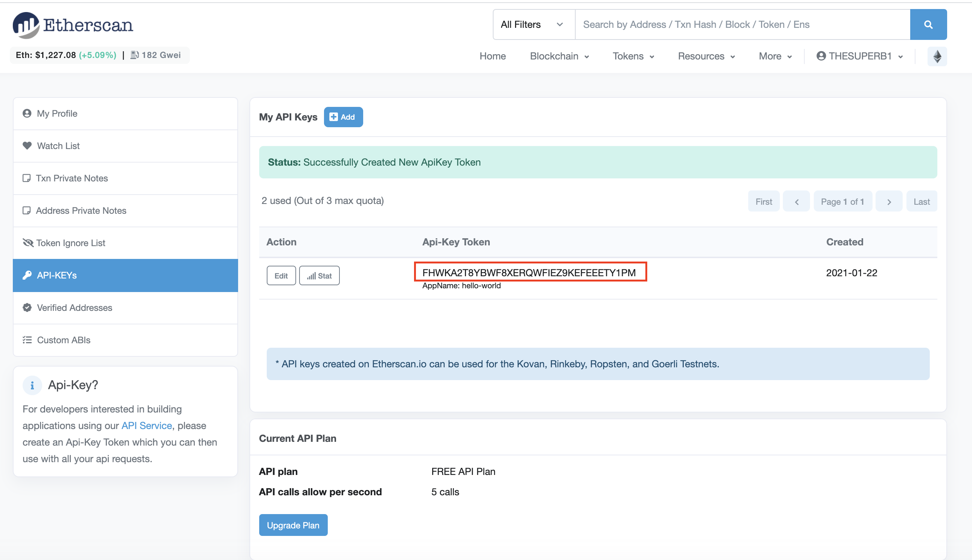Click the next page arrow in pagination
Image resolution: width=972 pixels, height=560 pixels.
888,202
